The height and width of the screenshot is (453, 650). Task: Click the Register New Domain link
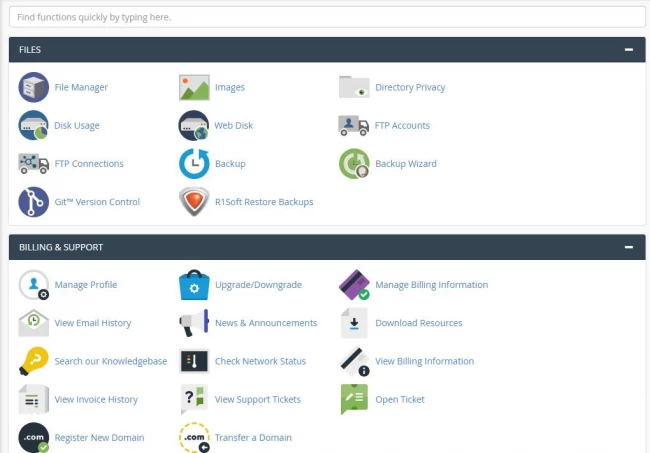99,437
